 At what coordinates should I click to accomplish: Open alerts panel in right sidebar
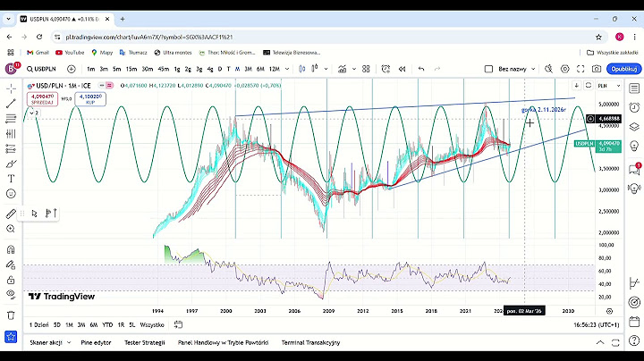[x=634, y=107]
